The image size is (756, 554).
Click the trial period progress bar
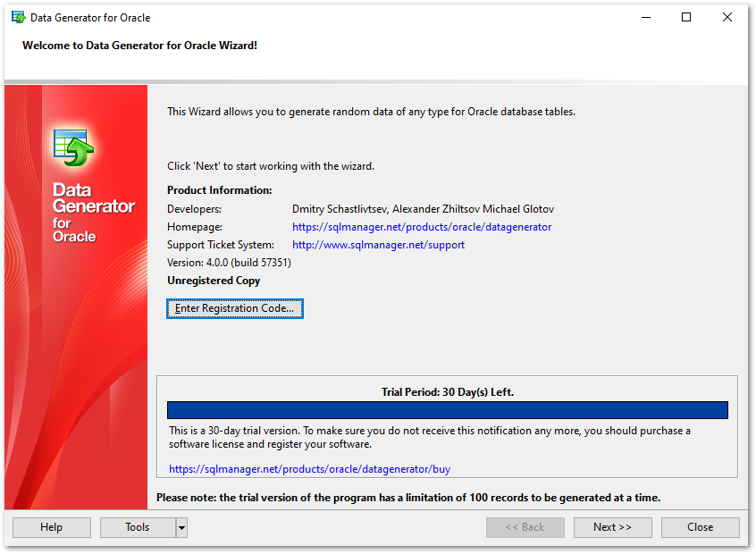click(448, 410)
